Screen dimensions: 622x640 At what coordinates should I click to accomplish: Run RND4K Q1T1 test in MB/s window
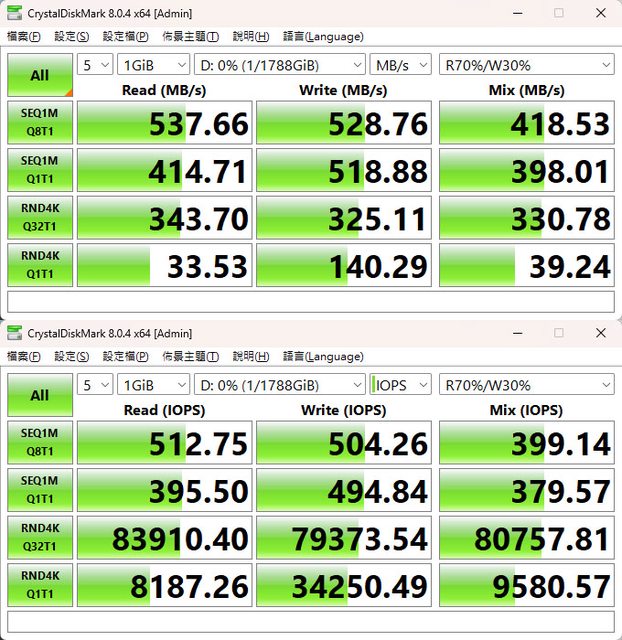(39, 264)
